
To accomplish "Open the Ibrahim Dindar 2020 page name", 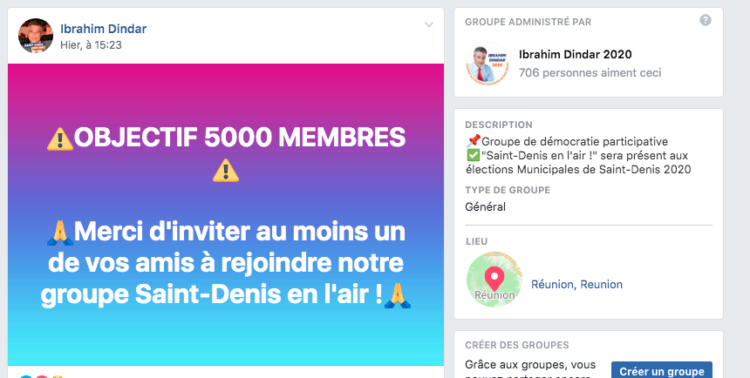I will [x=575, y=55].
